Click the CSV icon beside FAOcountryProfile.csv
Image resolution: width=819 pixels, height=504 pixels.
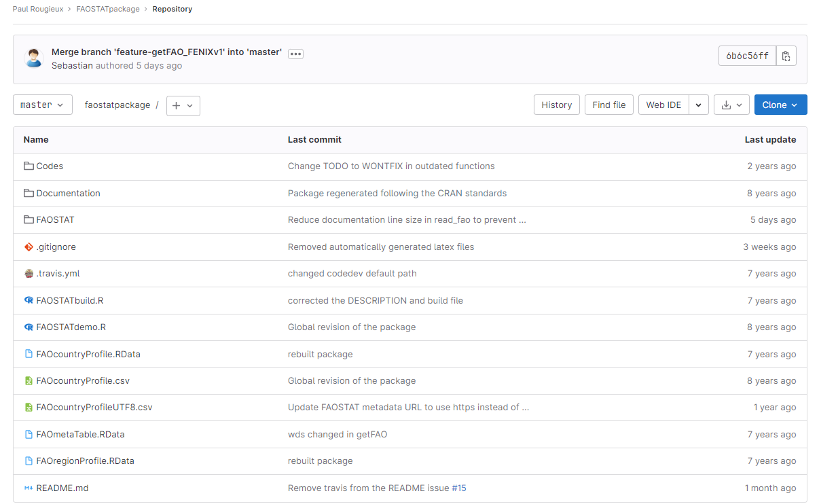29,381
